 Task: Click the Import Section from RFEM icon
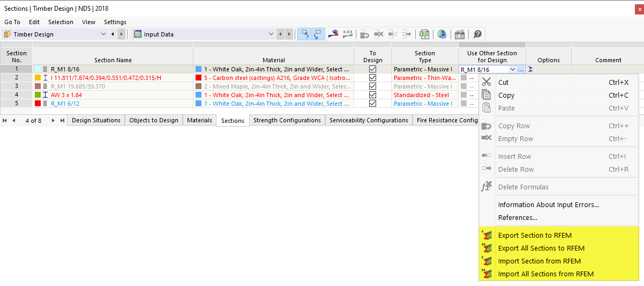[x=486, y=261]
